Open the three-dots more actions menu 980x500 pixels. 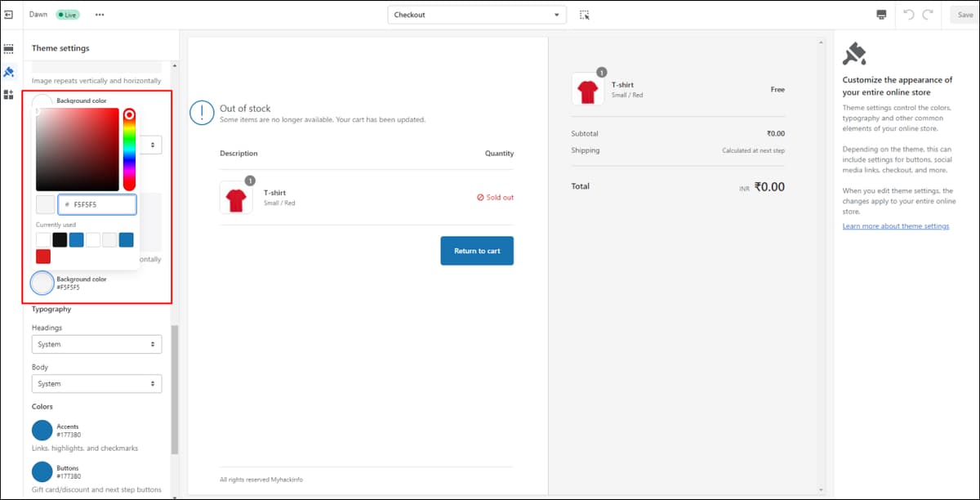pyautogui.click(x=100, y=15)
